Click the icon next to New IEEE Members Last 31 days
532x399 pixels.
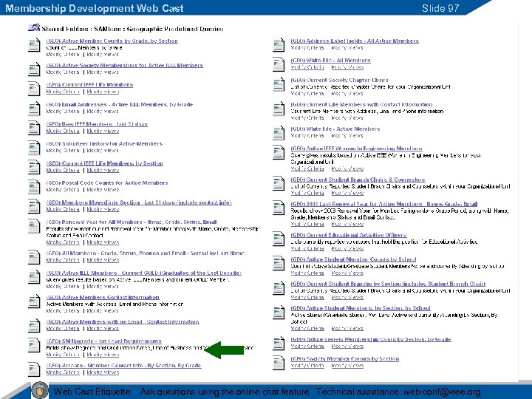(x=34, y=129)
